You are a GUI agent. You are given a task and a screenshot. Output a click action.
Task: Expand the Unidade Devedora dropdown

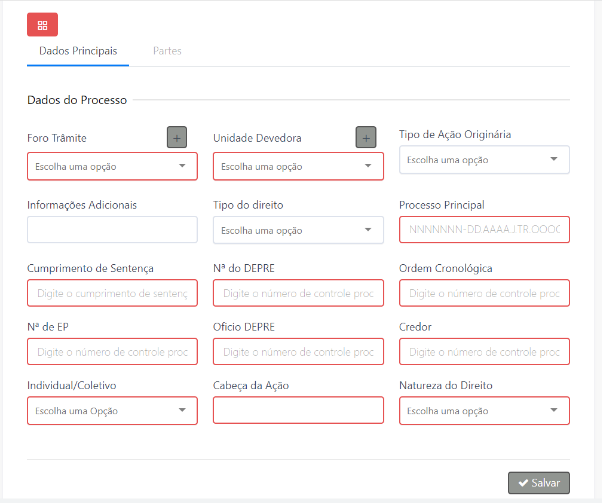298,166
